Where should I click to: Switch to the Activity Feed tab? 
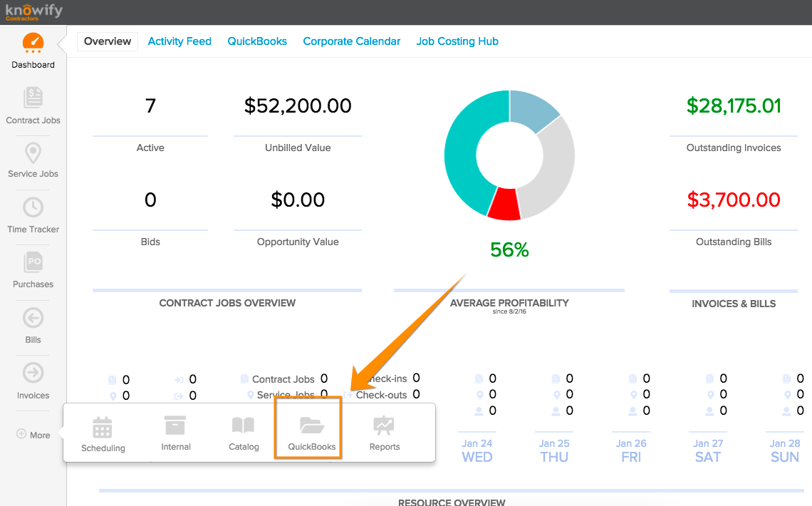(179, 41)
